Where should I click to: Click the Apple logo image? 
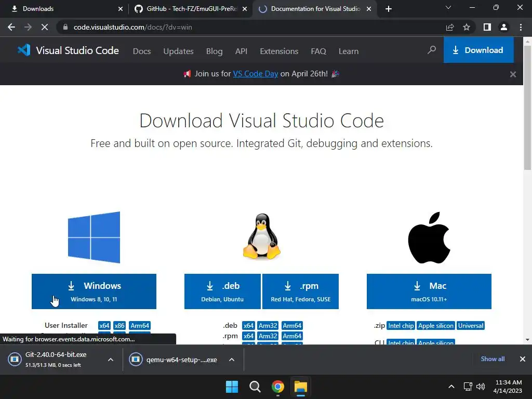pos(429,237)
